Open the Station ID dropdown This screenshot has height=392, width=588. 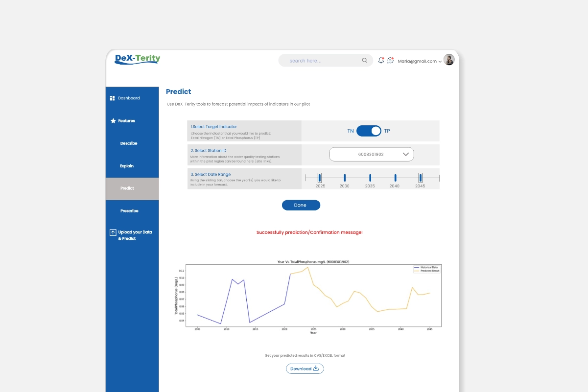372,154
